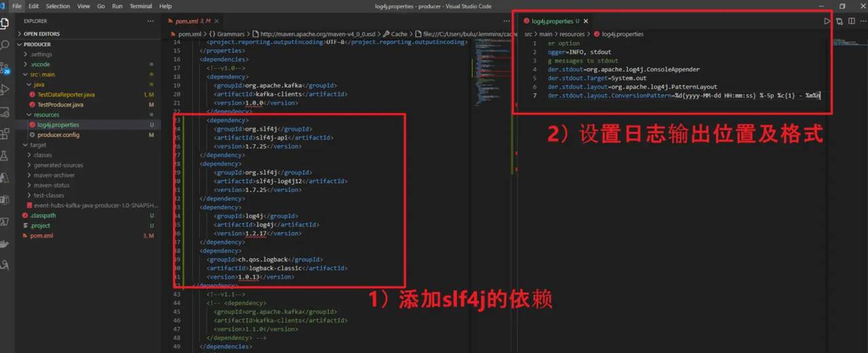Click the right editor group more actions ellipsis
The image size is (868, 353).
pos(863,21)
